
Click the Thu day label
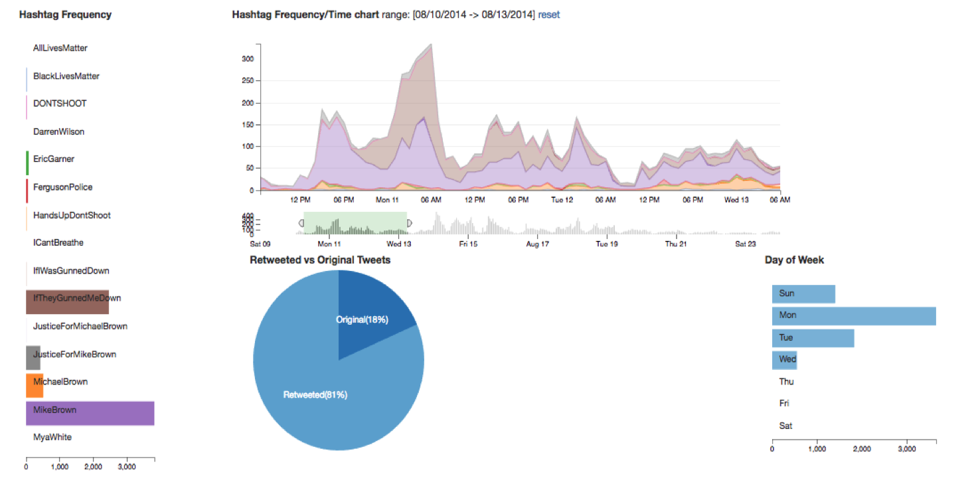pos(786,382)
